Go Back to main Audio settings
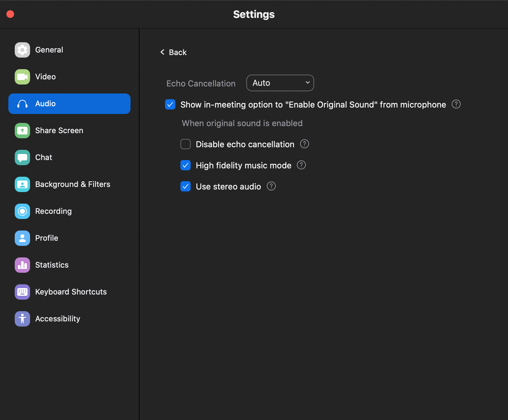Viewport: 508px width, 420px height. coord(173,52)
